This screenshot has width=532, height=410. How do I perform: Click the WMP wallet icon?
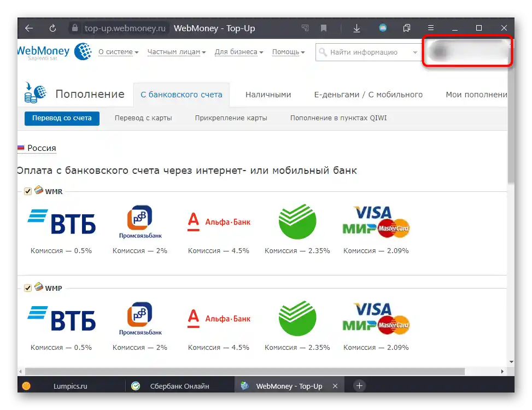tap(39, 286)
